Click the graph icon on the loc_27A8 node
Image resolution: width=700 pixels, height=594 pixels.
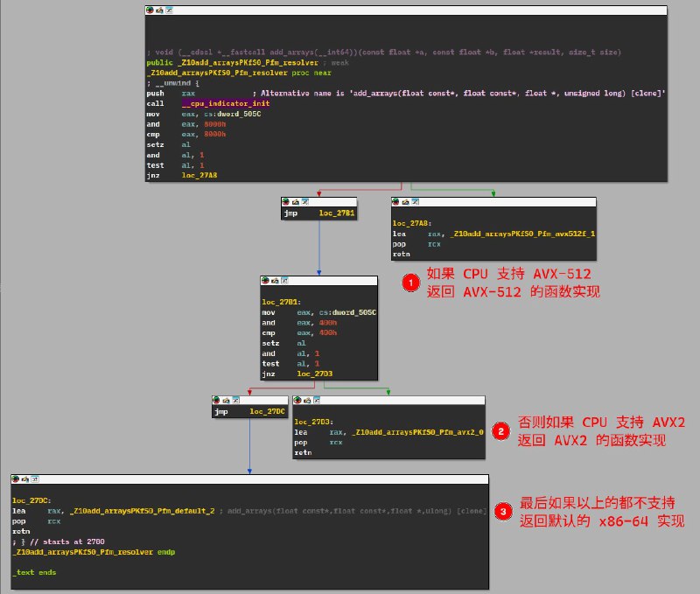click(417, 201)
